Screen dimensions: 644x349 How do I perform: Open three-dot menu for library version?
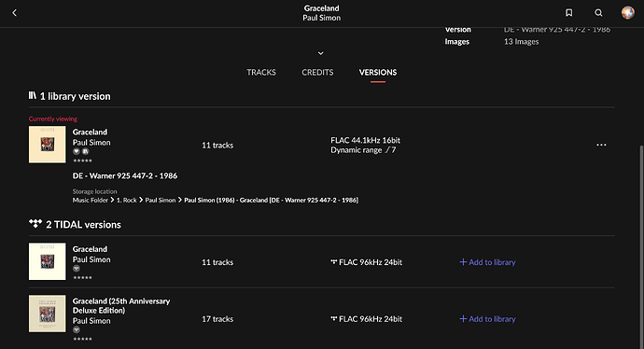point(601,145)
